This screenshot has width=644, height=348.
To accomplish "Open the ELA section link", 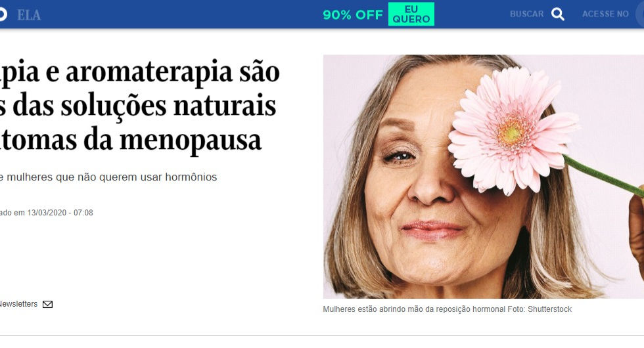I will coord(29,15).
